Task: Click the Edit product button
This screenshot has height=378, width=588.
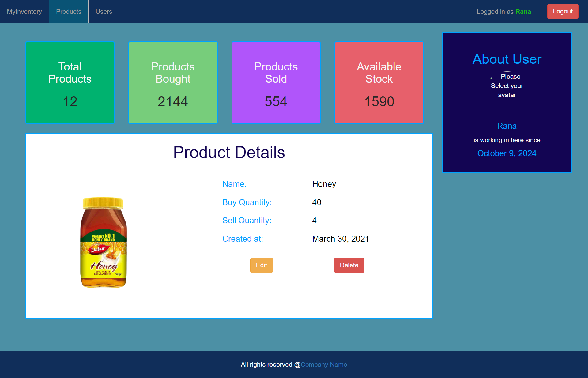Action: tap(262, 265)
